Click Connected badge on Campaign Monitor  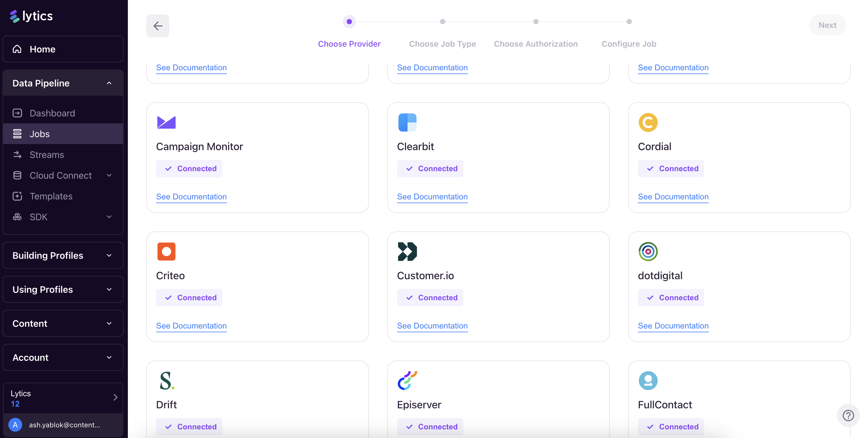click(189, 168)
